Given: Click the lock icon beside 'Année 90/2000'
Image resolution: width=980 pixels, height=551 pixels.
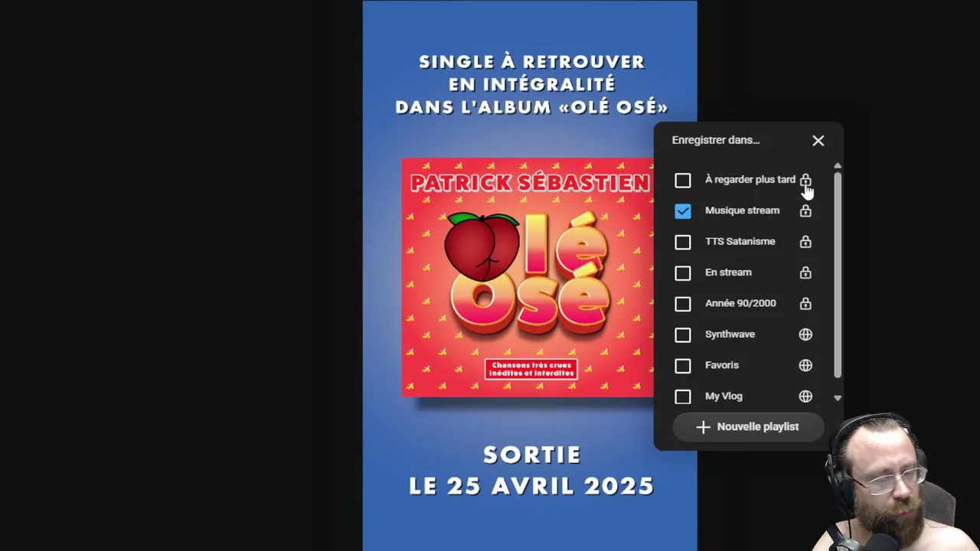Looking at the screenshot, I should pos(805,304).
